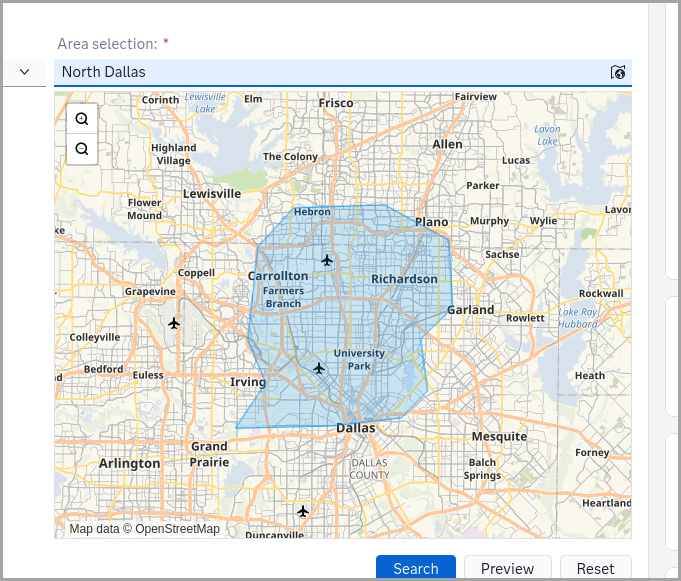Click the Lavon Lake label
Screen dimensions: 681x581
coord(547,135)
